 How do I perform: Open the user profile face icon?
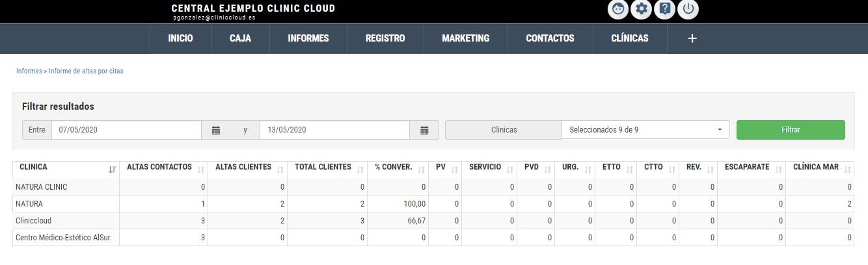click(x=618, y=9)
